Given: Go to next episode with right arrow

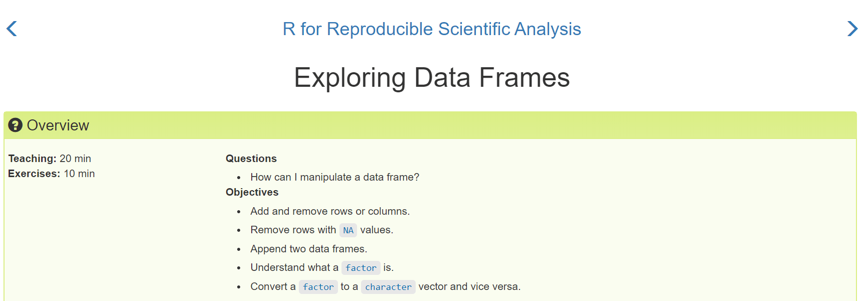Looking at the screenshot, I should (852, 29).
